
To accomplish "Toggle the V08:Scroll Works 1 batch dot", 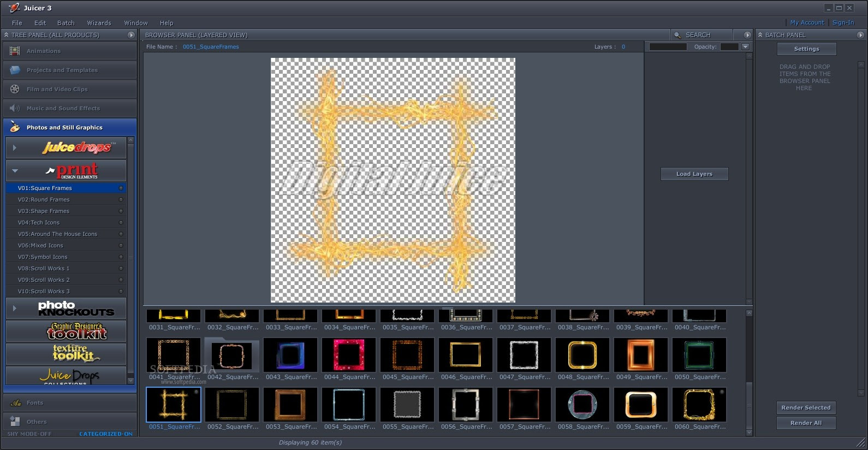I will tap(121, 268).
